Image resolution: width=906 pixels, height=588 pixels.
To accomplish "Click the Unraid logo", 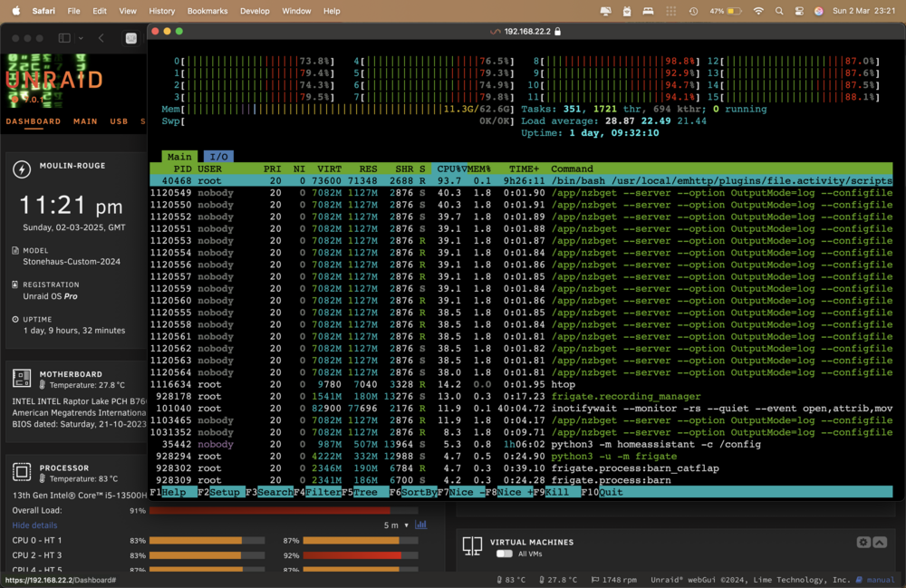I will pyautogui.click(x=53, y=81).
